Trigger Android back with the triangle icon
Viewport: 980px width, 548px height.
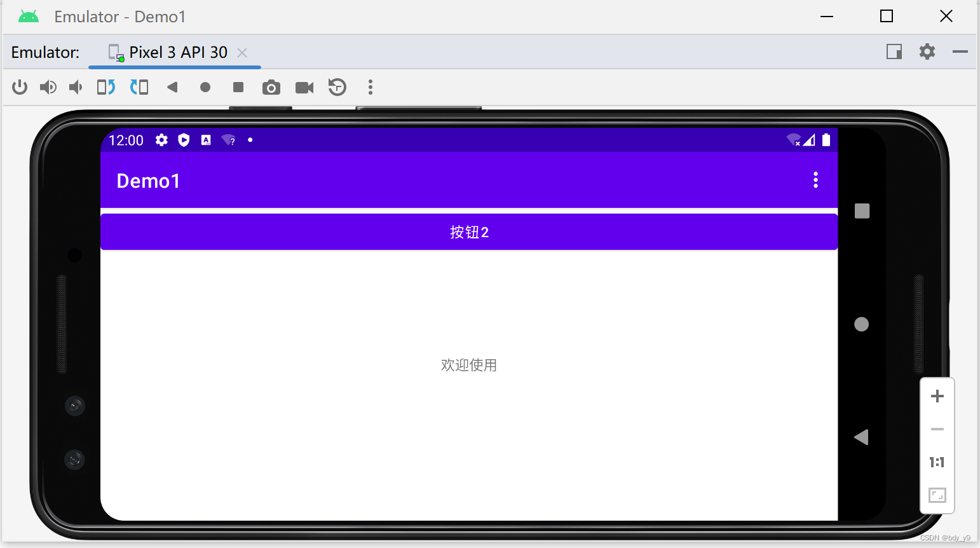click(x=172, y=87)
